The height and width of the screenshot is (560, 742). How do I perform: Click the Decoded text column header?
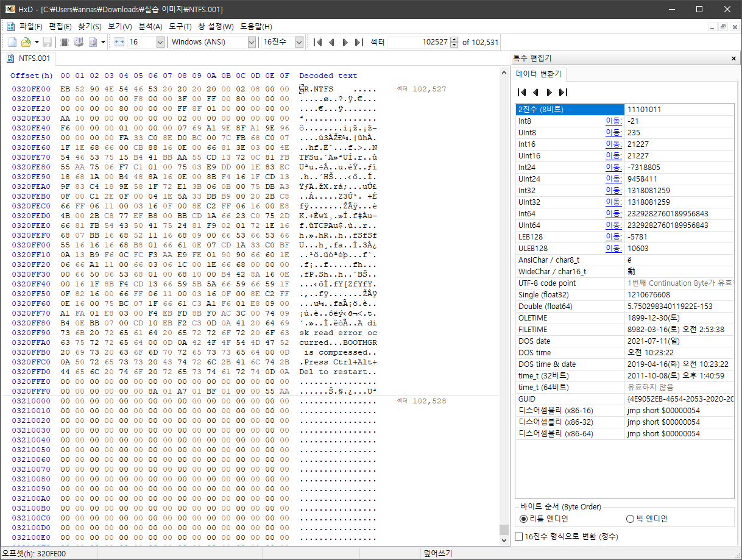[x=328, y=76]
